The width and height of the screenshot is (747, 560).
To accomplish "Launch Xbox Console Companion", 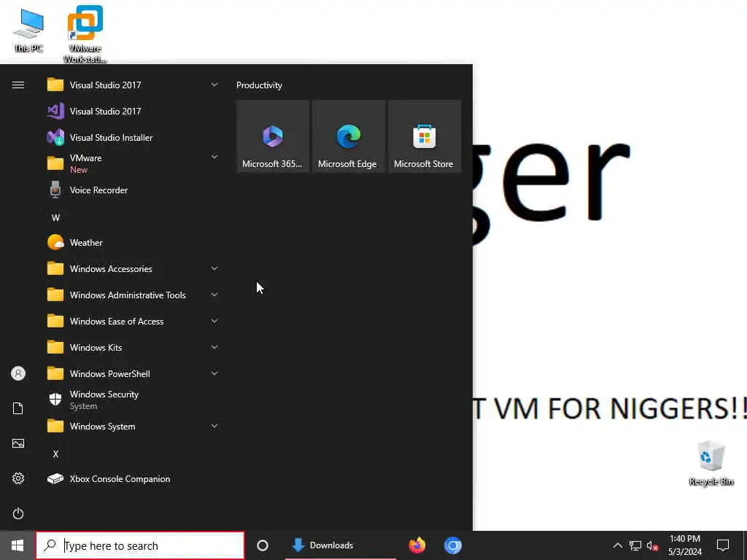I will coord(132,478).
